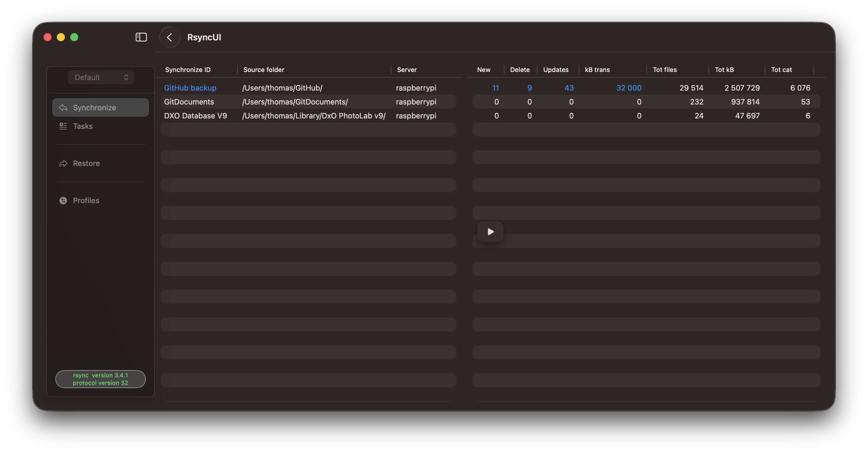868x454 pixels.
Task: Toggle the sidebar visibility icon
Action: point(141,37)
